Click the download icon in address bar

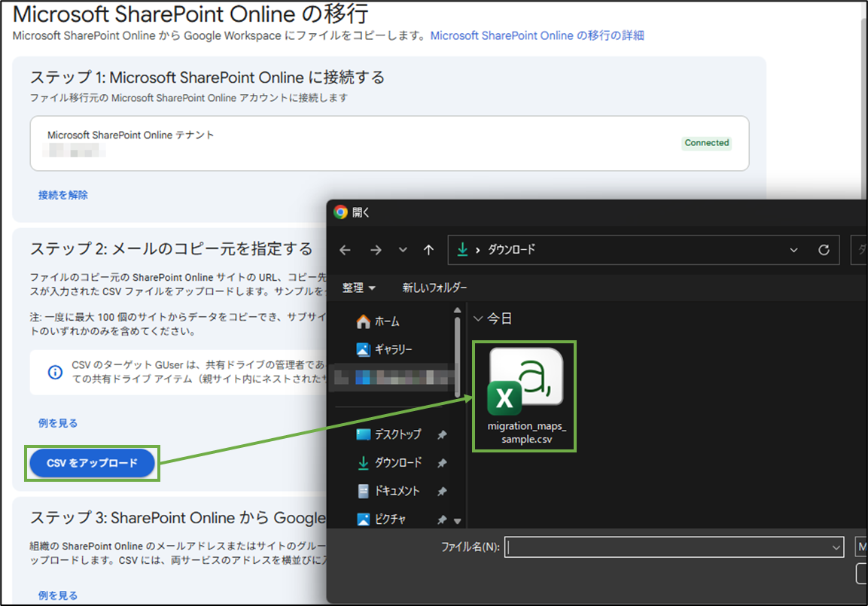pos(462,250)
